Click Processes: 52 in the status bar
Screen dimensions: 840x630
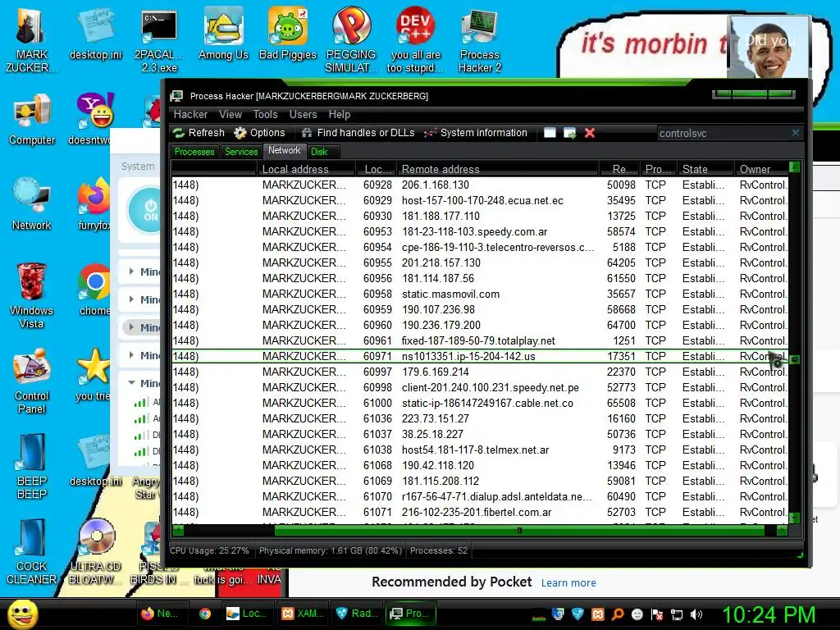[439, 550]
